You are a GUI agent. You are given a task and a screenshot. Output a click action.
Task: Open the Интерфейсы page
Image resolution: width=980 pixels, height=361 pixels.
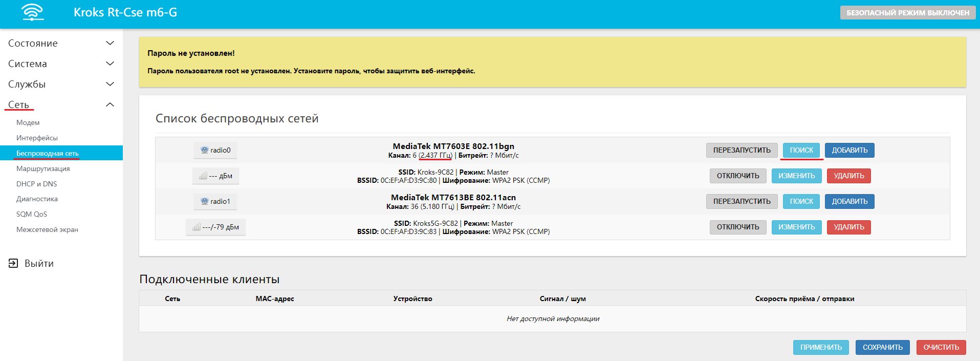(37, 138)
